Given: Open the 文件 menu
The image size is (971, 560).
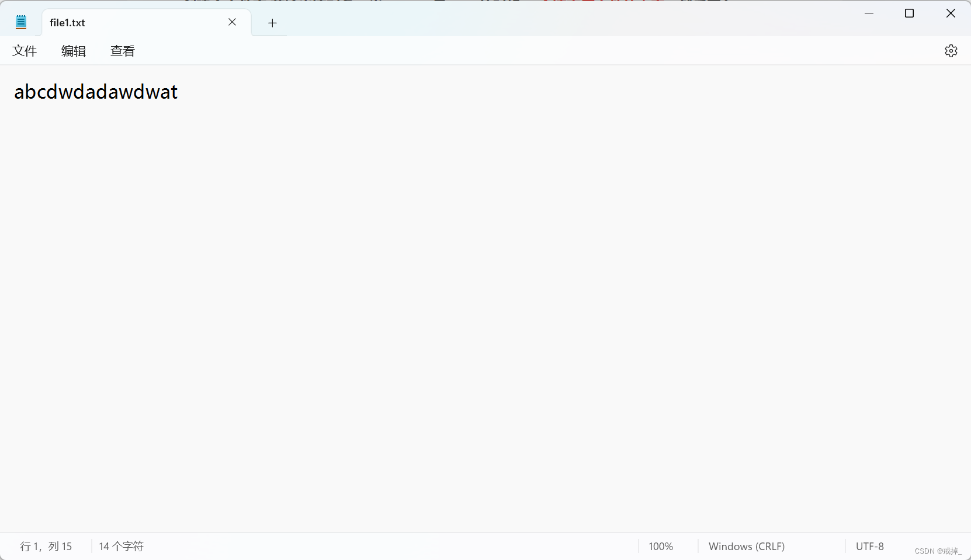Looking at the screenshot, I should (x=25, y=51).
